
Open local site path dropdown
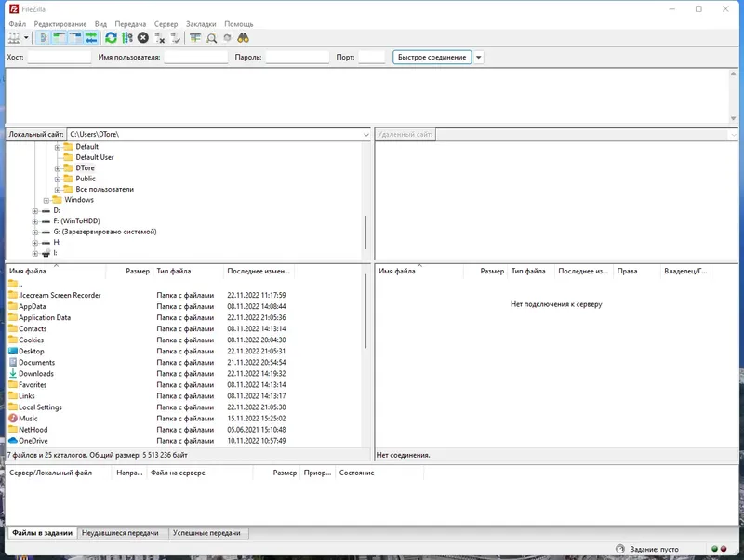click(x=365, y=135)
